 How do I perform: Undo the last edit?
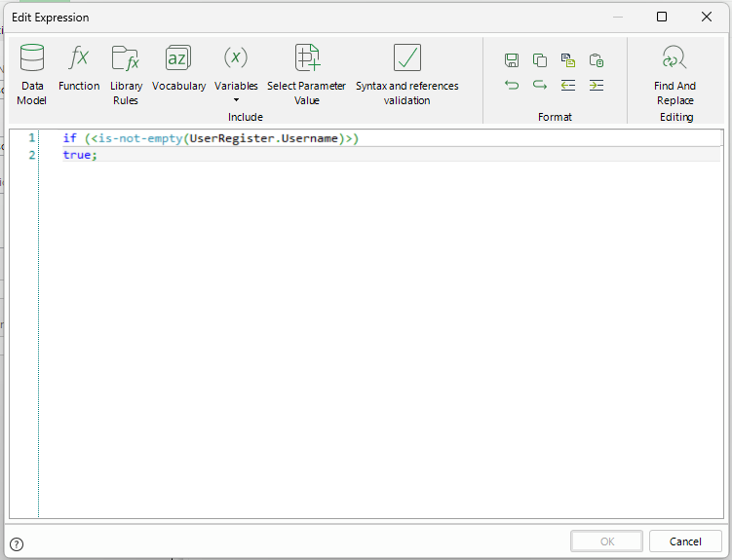coord(512,85)
